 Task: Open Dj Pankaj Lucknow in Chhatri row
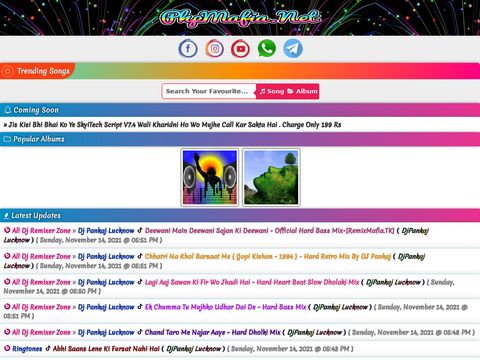click(x=106, y=256)
